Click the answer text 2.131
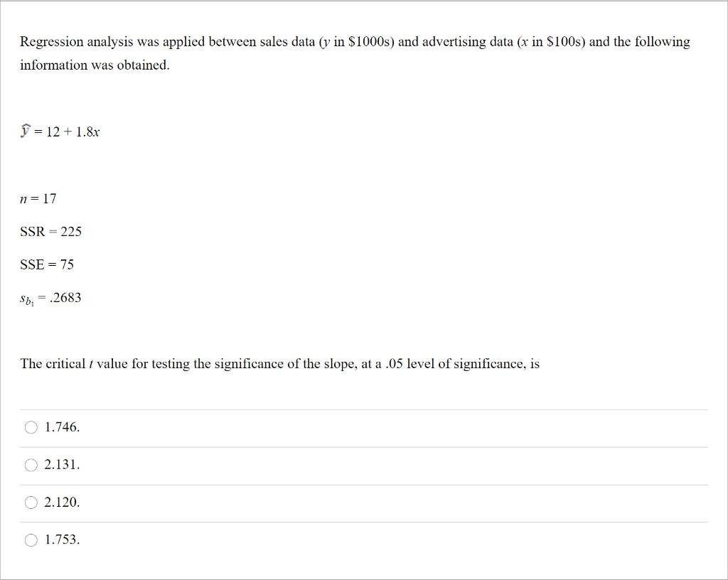This screenshot has width=728, height=580. (x=62, y=465)
